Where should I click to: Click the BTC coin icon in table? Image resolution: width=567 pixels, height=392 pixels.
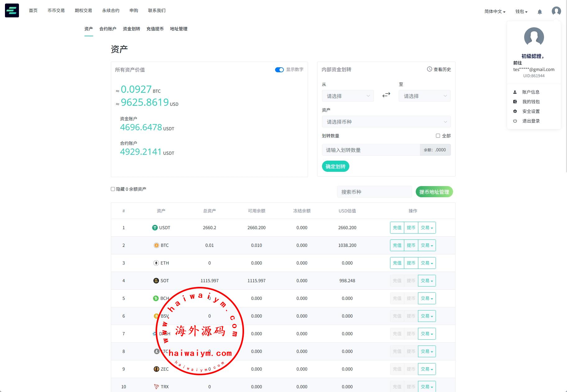coord(156,245)
